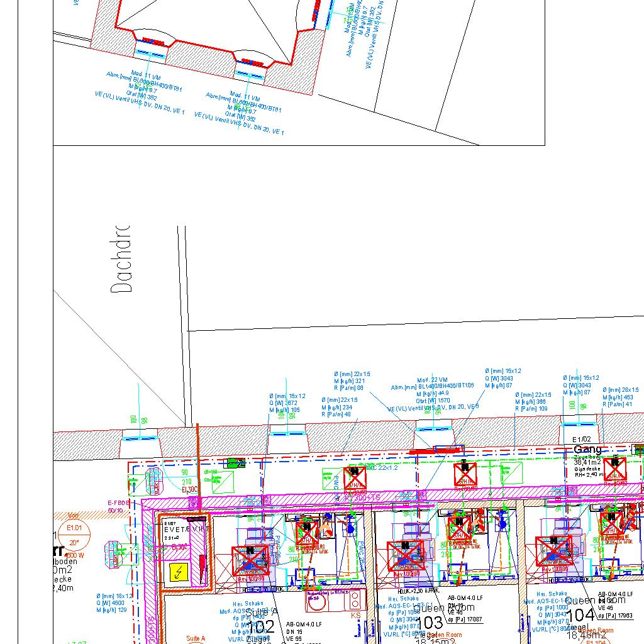This screenshot has height=644, width=644.
Task: Select the washing machine circle symbol in Suite A
Action: [x=316, y=602]
